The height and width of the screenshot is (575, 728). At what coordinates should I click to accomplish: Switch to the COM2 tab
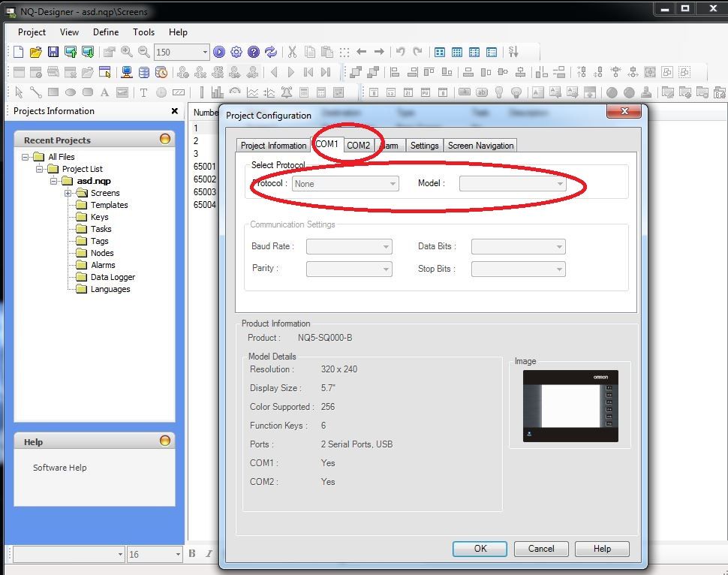pos(359,146)
